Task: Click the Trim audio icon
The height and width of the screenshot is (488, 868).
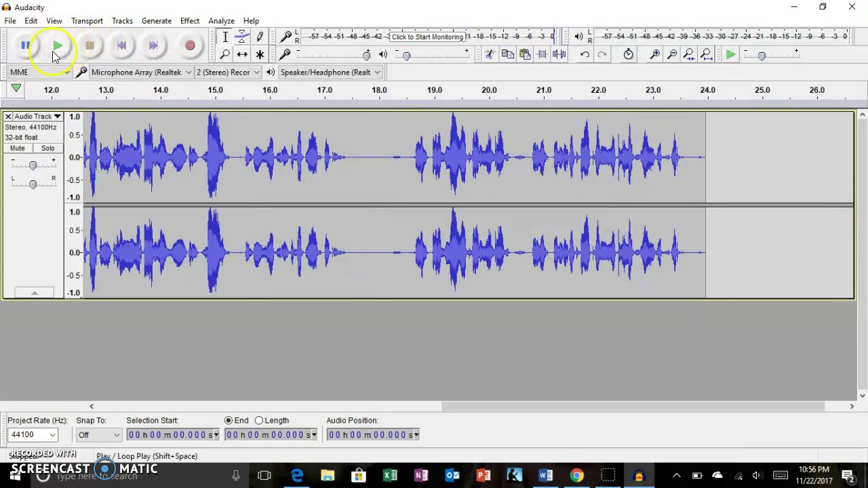Action: click(542, 54)
